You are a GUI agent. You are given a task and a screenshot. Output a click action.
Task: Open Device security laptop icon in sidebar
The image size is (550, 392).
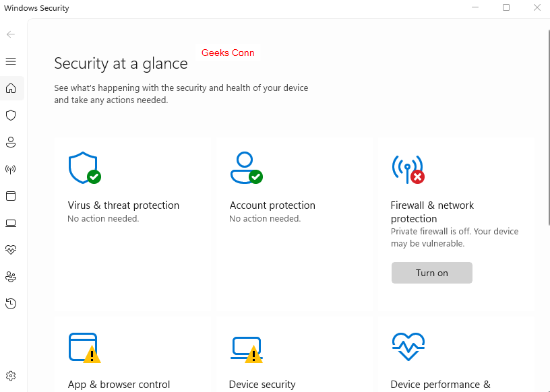coord(11,223)
